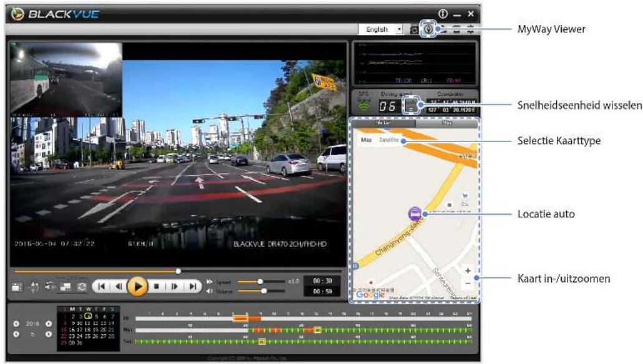Select date 11 in calendar
The height and width of the screenshot is (364, 643).
point(87,323)
